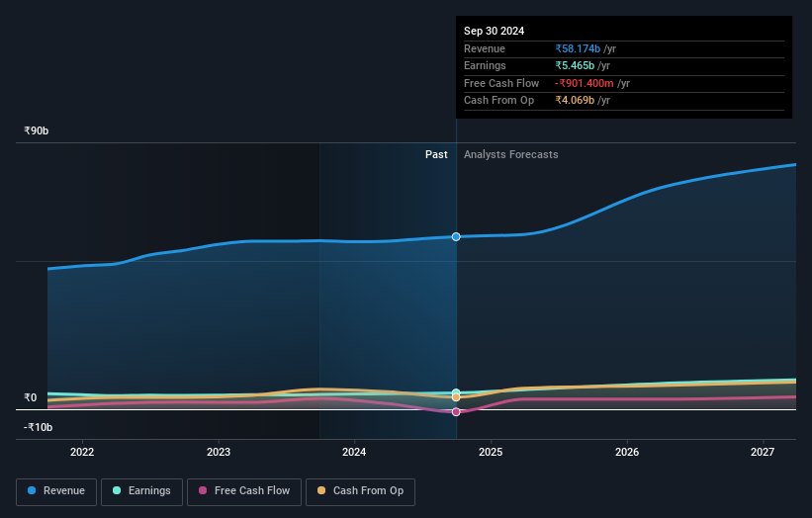Click the 'Earnings' row label in tooltip
Viewport: 812px width, 518px height.
pos(485,65)
